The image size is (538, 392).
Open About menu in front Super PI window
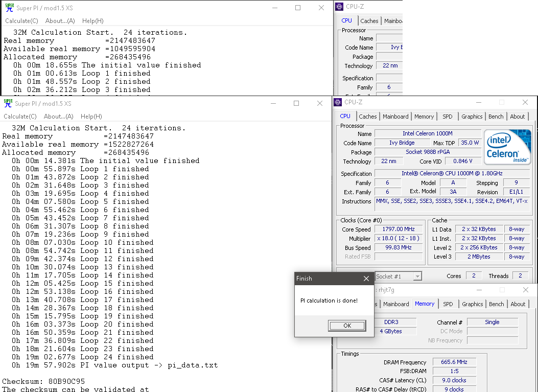pos(58,117)
